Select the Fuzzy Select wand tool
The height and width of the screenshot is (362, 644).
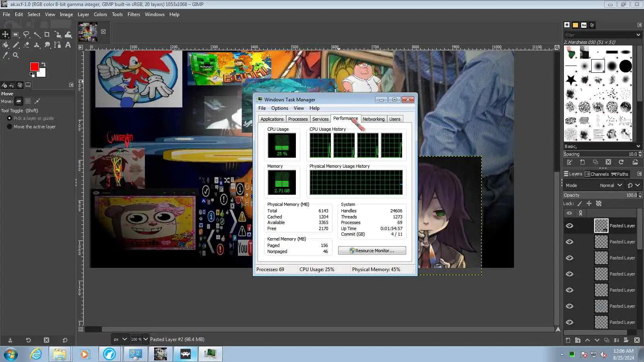pos(37,35)
